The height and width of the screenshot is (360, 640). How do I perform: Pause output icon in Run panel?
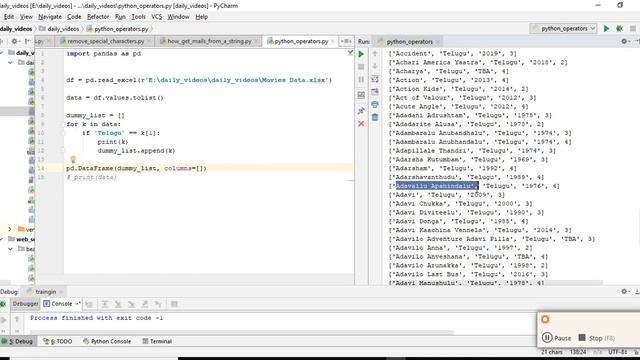point(361,79)
